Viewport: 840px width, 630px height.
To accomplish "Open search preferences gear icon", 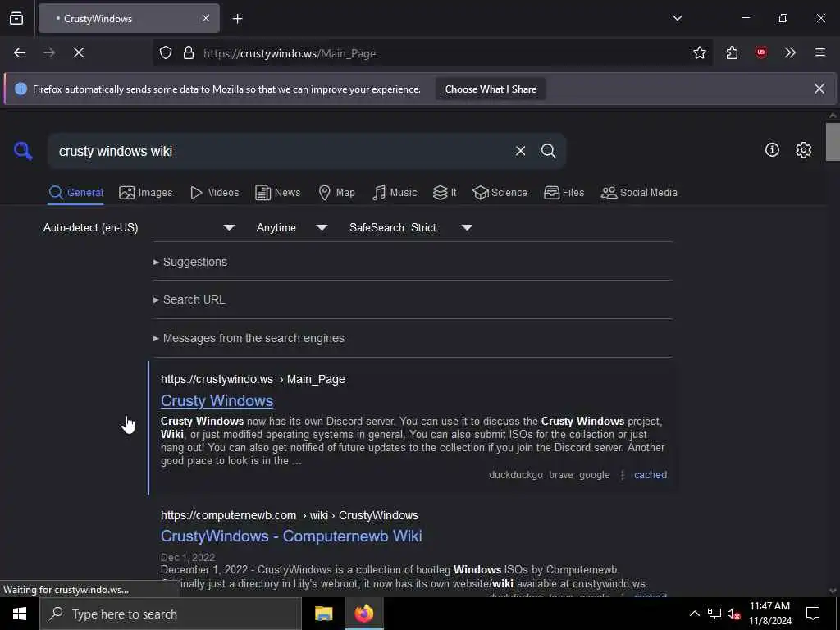I will (803, 150).
